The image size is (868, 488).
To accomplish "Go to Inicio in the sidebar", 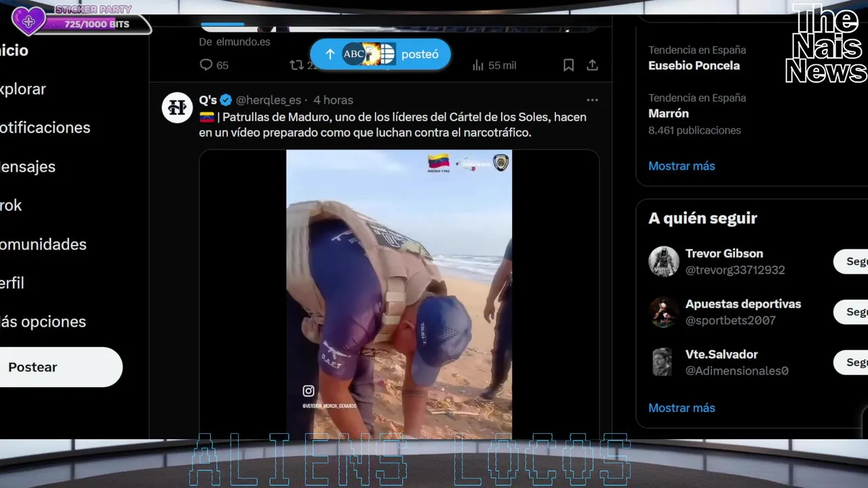I will (x=14, y=50).
